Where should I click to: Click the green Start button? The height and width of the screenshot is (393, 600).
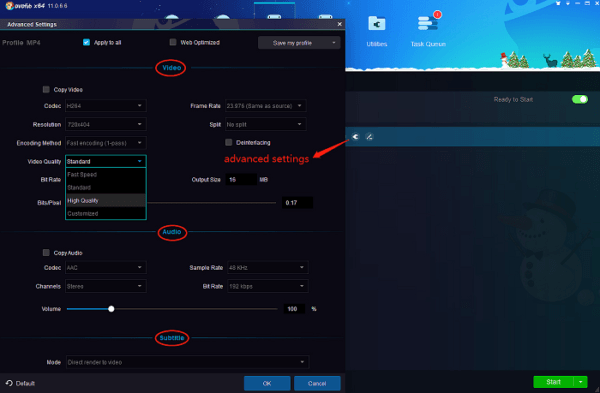click(x=553, y=382)
